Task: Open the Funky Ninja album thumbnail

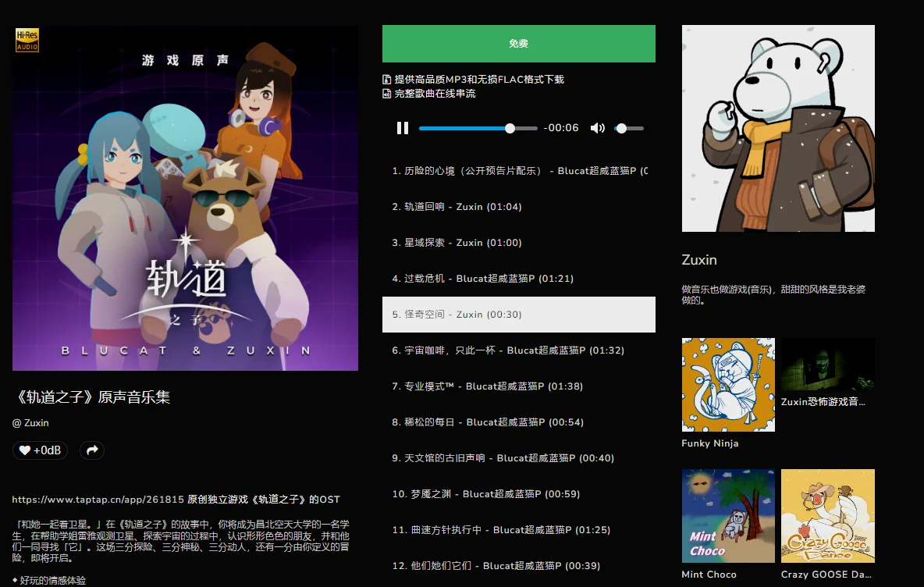Action: pos(727,384)
